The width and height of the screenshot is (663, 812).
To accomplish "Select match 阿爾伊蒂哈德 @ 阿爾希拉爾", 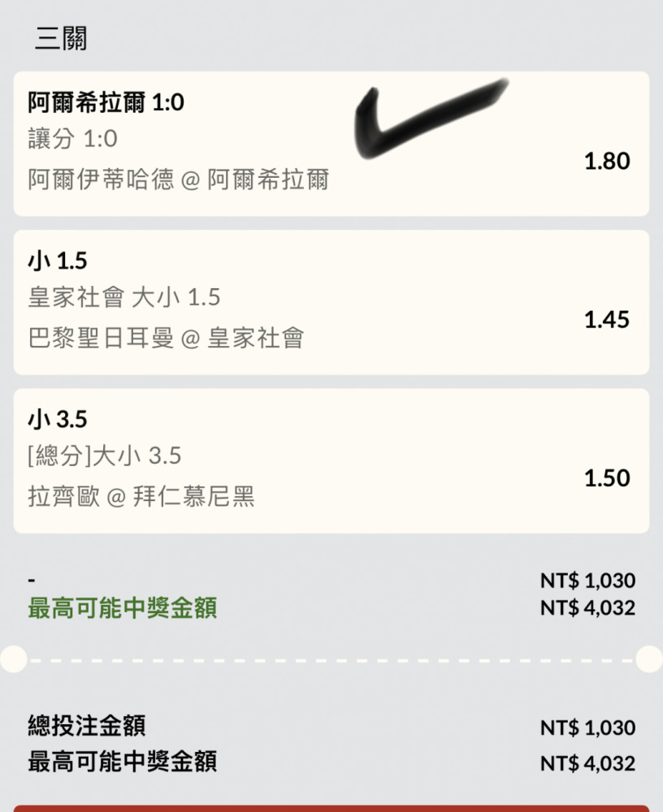I will pyautogui.click(x=178, y=179).
